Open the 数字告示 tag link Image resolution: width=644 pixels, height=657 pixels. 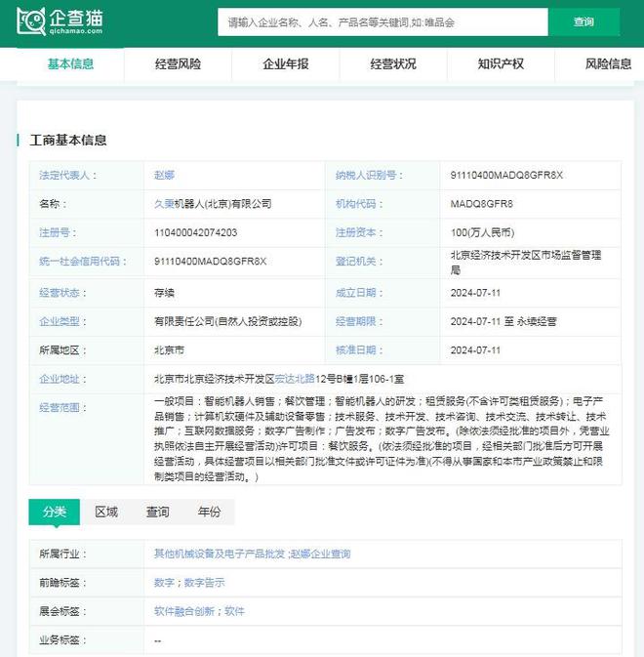coord(204,583)
